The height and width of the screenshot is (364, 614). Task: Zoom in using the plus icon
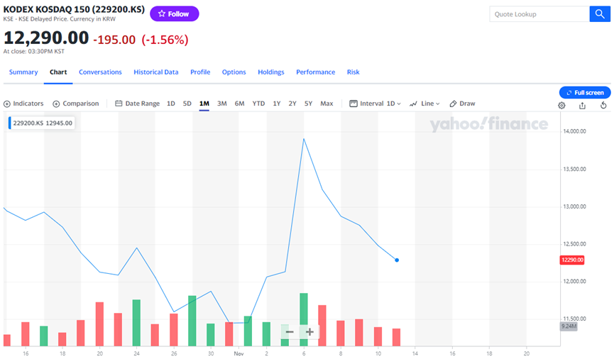309,332
